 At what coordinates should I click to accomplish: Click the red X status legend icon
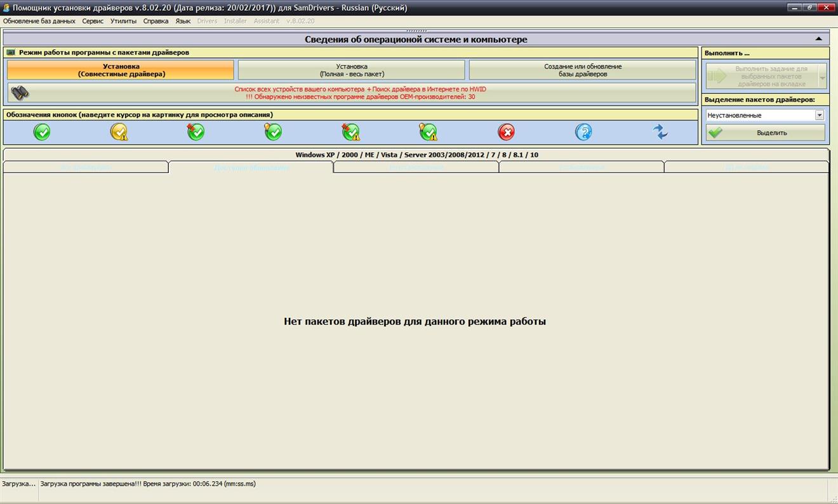click(507, 132)
